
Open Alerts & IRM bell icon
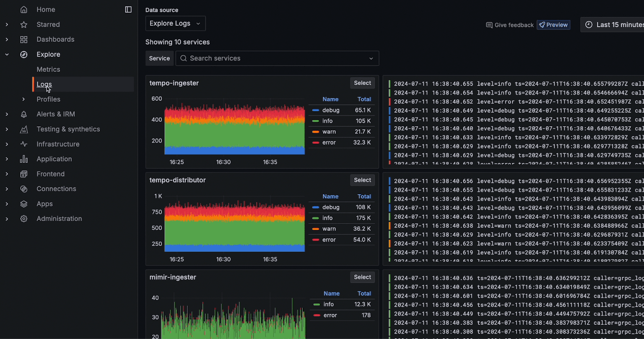23,114
